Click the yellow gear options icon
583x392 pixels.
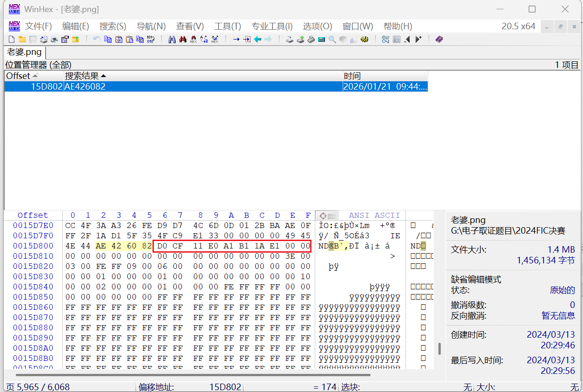tap(364, 39)
